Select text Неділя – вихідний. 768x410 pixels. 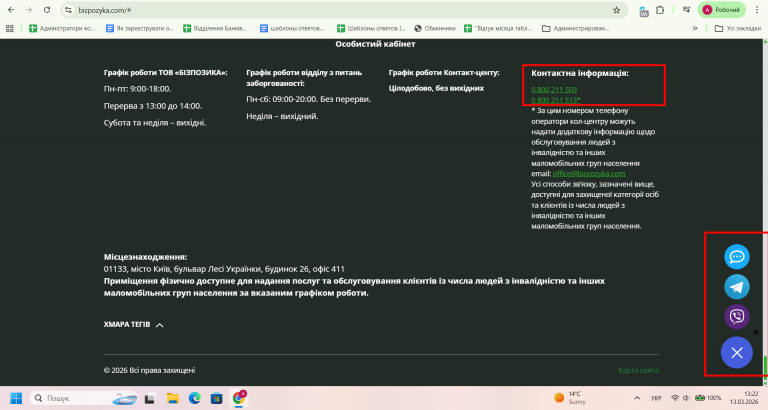(x=282, y=116)
